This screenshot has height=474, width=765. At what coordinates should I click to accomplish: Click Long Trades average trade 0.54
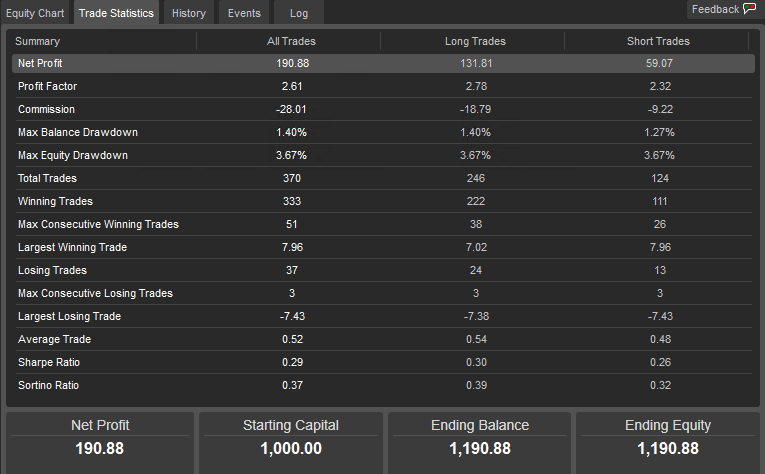coord(476,339)
